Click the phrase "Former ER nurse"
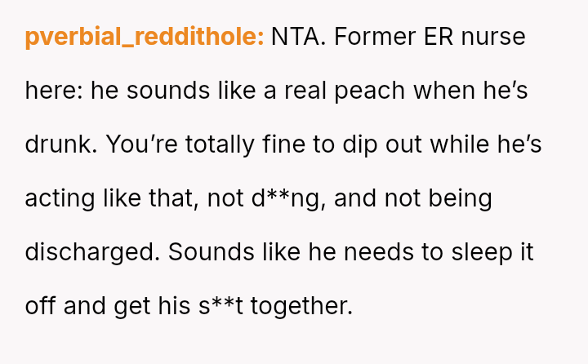The image size is (588, 364). tap(430, 37)
